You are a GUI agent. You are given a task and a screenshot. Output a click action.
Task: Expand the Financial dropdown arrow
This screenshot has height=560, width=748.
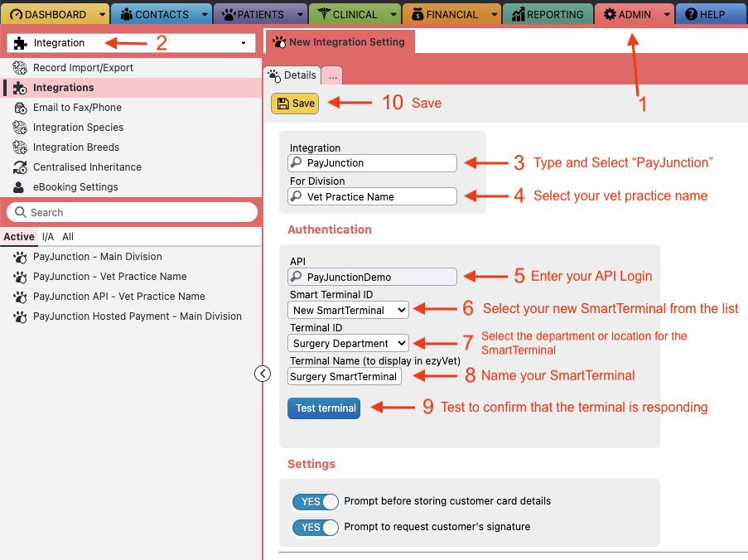pyautogui.click(x=495, y=15)
